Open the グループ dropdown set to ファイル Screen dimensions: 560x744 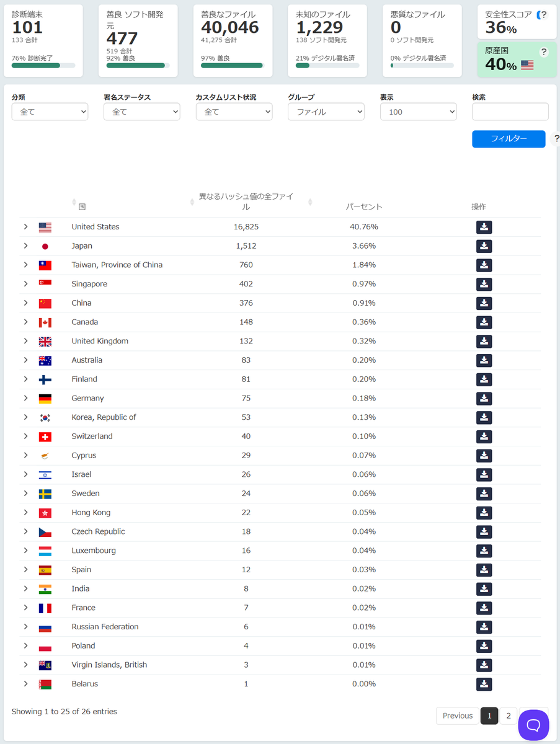coord(326,112)
